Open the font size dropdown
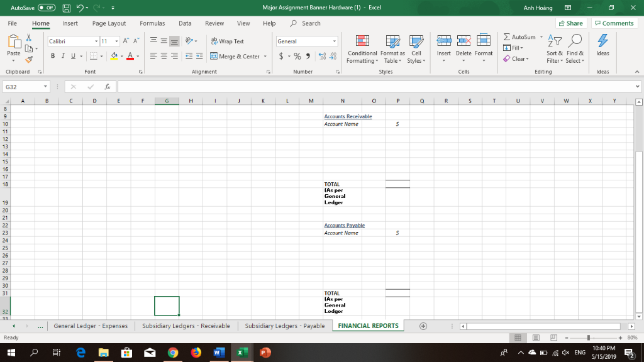 point(116,41)
